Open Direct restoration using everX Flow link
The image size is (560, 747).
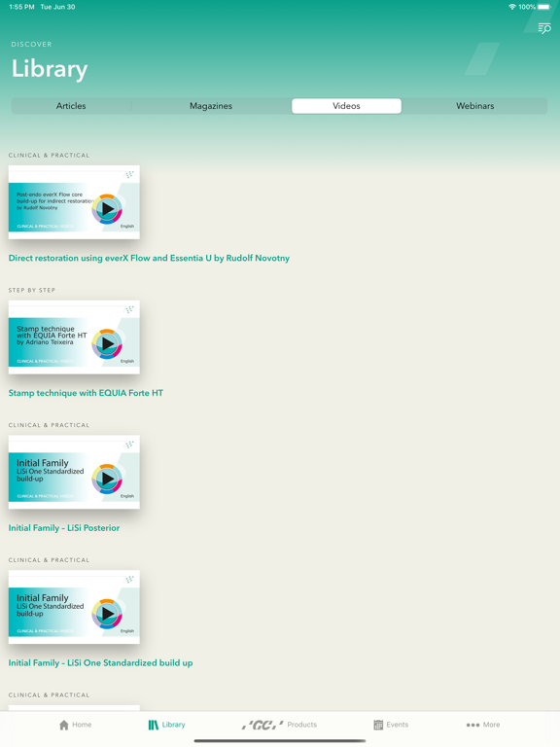point(149,258)
